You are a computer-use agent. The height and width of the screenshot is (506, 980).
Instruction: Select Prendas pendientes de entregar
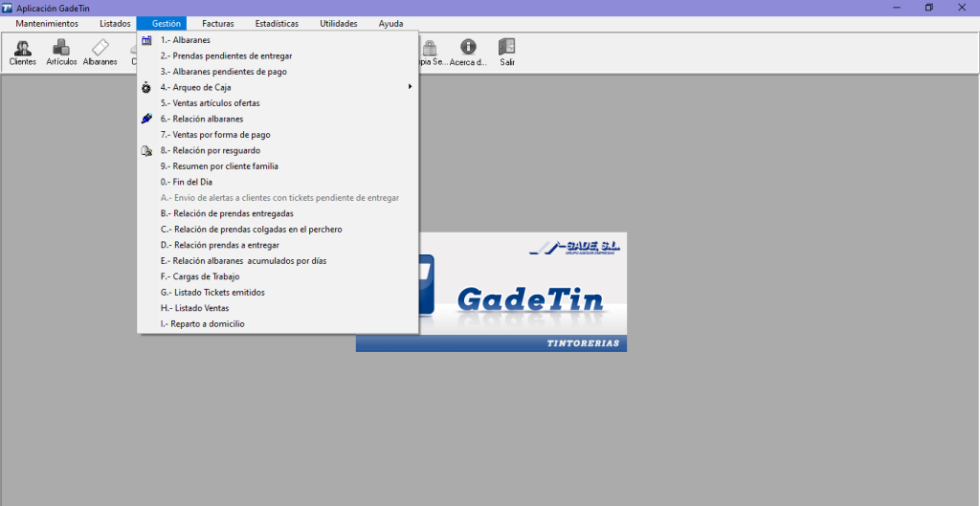pos(226,55)
